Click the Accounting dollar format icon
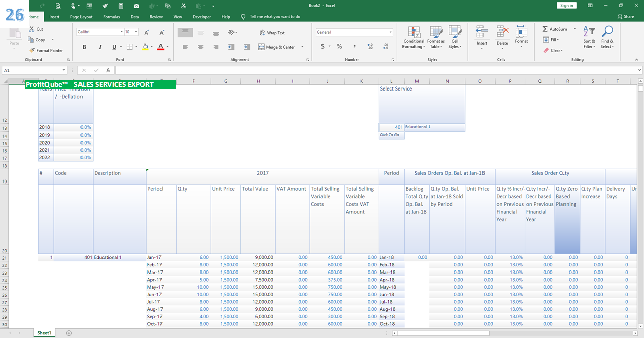 [x=323, y=47]
